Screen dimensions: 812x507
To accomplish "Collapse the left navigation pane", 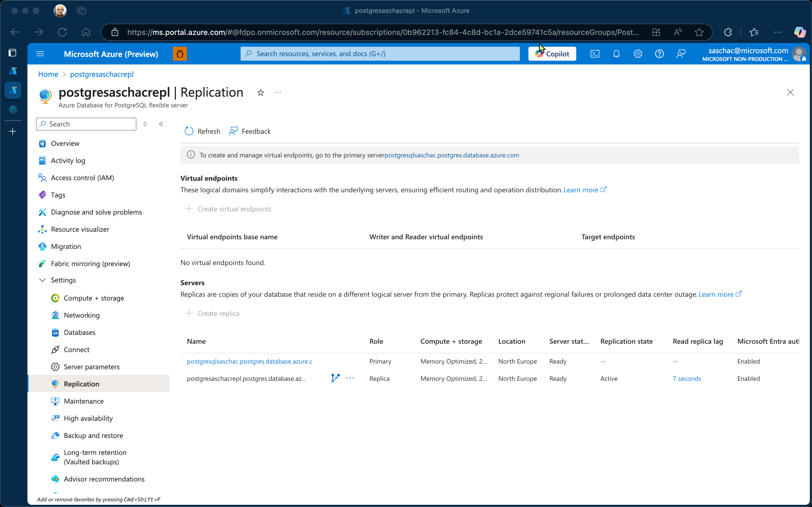I will tap(161, 124).
